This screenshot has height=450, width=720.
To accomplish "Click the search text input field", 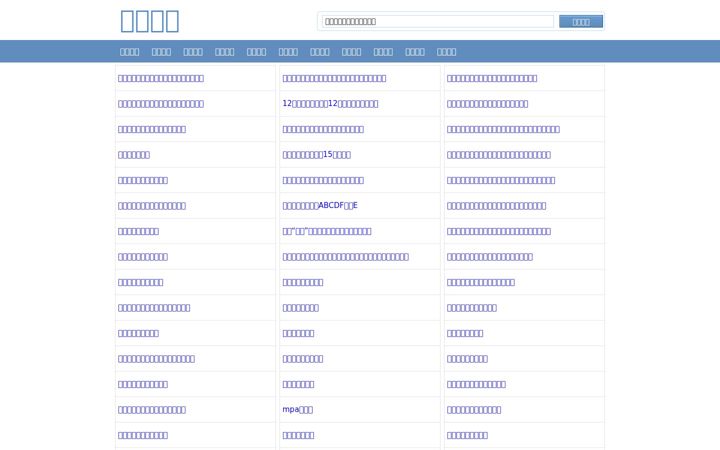I will coord(438,22).
